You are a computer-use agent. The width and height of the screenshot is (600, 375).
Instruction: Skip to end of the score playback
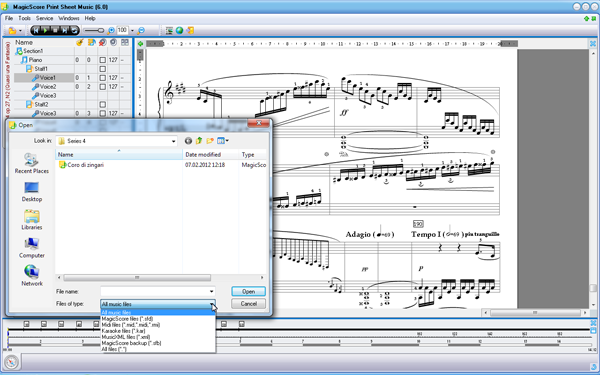pos(65,30)
